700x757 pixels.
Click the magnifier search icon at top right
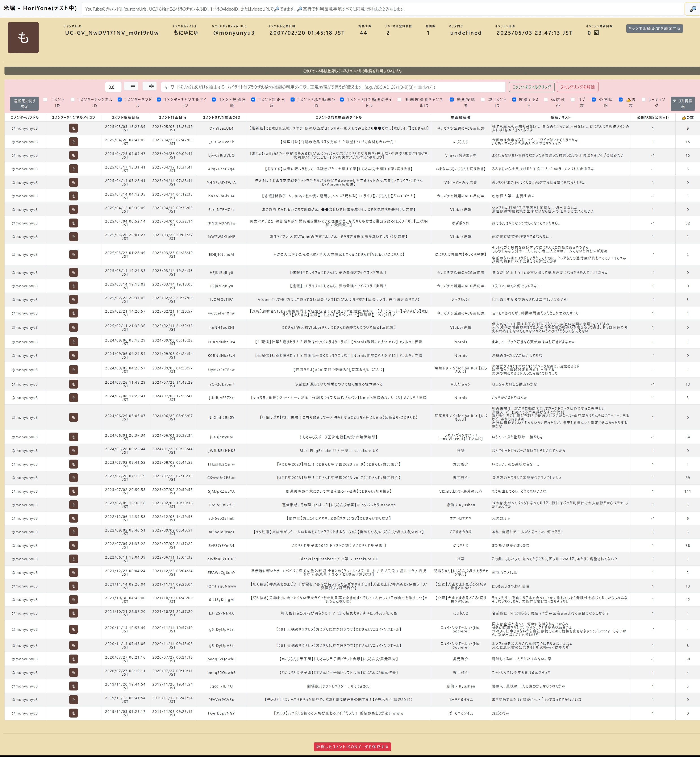692,9
